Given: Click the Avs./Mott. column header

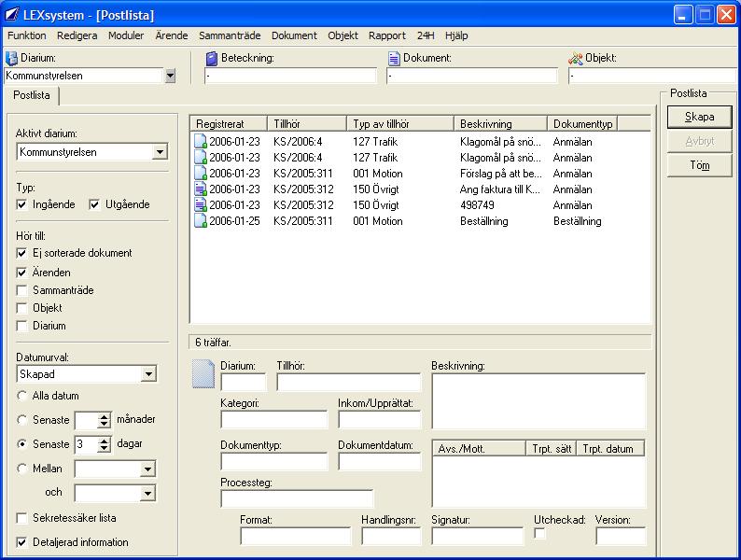Looking at the screenshot, I should pyautogui.click(x=479, y=449).
